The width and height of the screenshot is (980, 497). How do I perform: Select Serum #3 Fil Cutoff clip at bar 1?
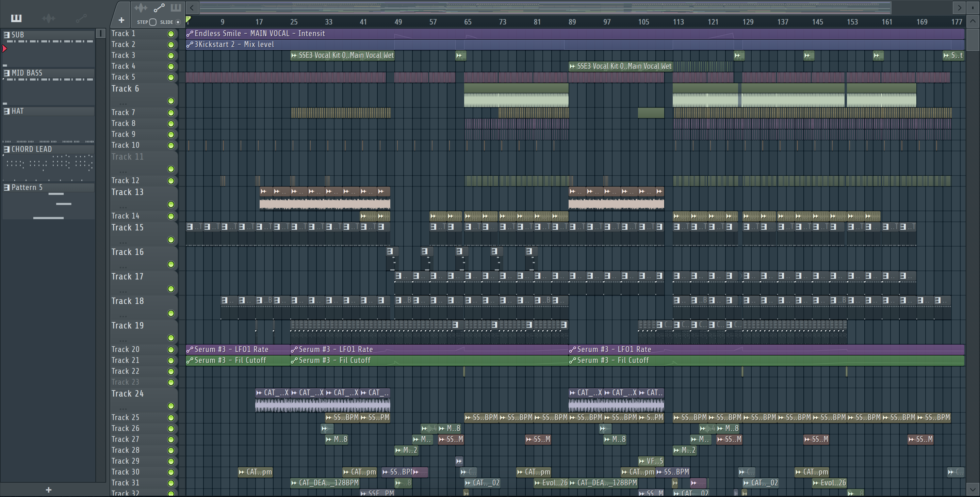click(x=238, y=360)
